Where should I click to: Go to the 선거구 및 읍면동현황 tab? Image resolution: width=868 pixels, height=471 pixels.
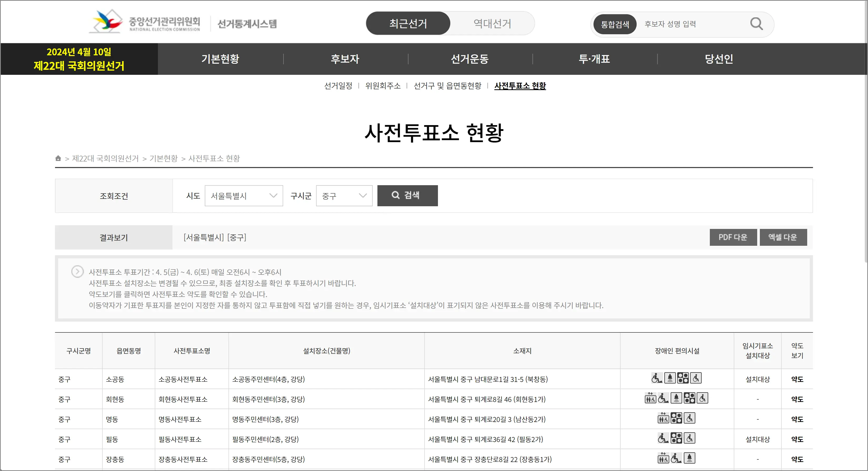click(x=447, y=86)
